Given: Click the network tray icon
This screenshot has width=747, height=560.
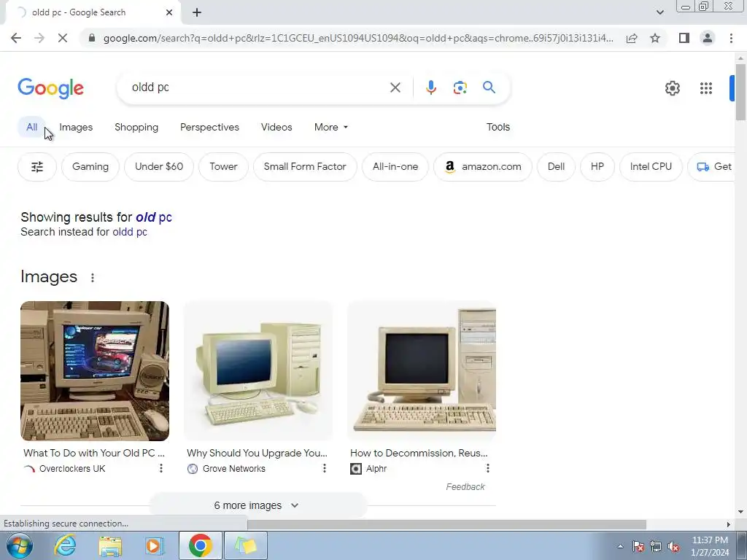Looking at the screenshot, I should pos(656,547).
